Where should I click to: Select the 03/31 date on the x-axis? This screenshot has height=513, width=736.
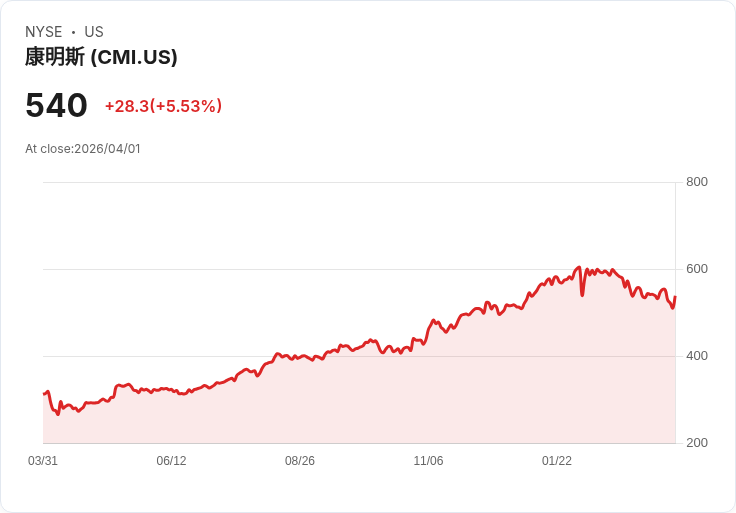tap(43, 461)
